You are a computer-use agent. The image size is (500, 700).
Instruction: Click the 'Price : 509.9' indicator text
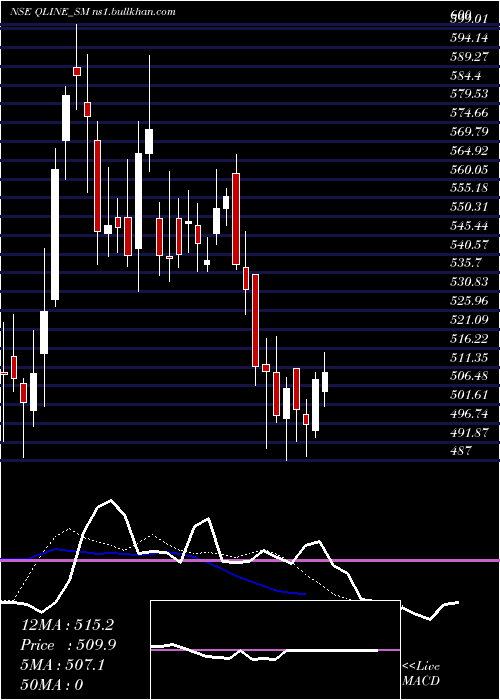click(x=68, y=645)
